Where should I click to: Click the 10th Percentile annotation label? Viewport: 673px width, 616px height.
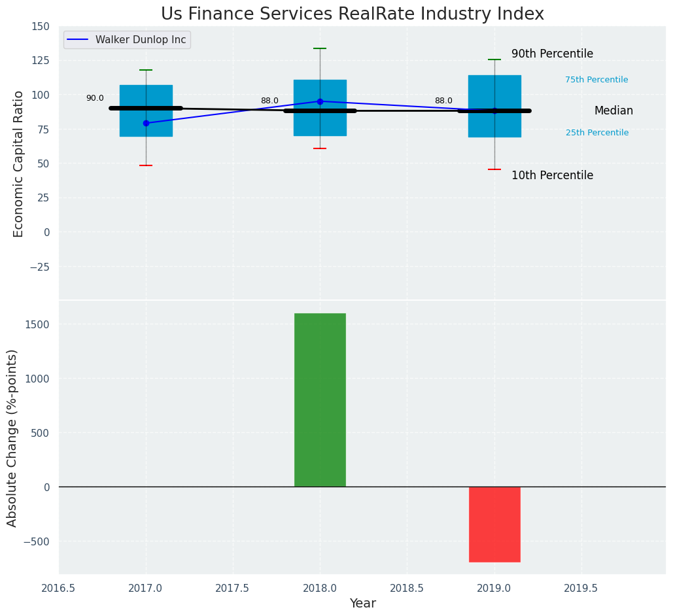(x=552, y=176)
